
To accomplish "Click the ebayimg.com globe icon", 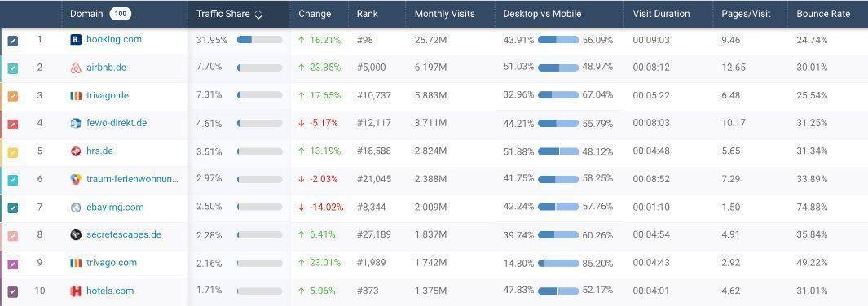I will coord(76,208).
